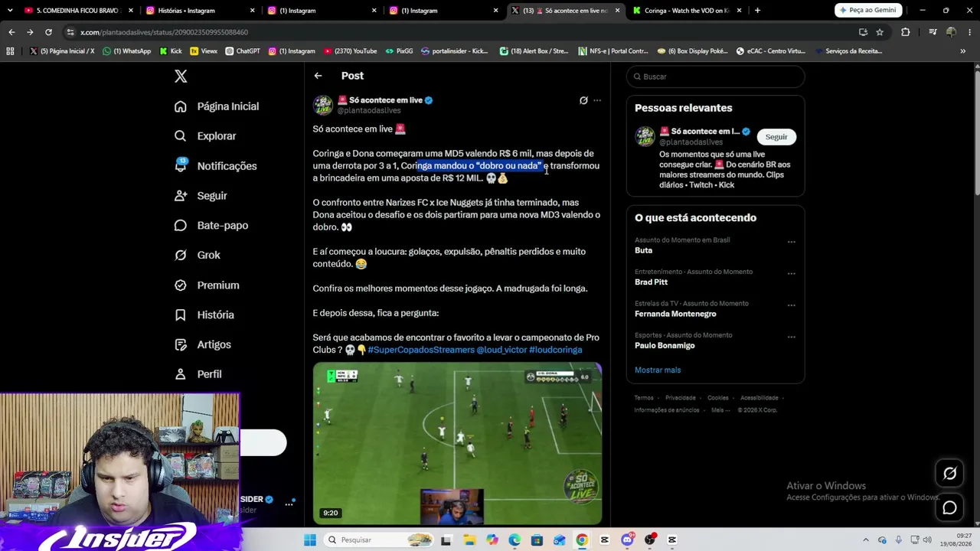Open the Privacidade footer link

[x=681, y=398]
